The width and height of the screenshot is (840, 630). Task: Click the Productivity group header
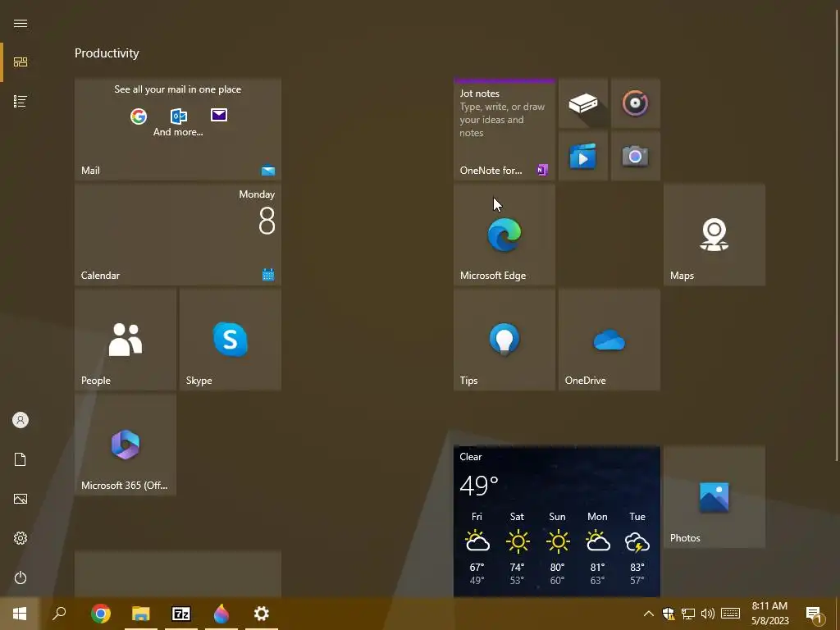click(107, 53)
